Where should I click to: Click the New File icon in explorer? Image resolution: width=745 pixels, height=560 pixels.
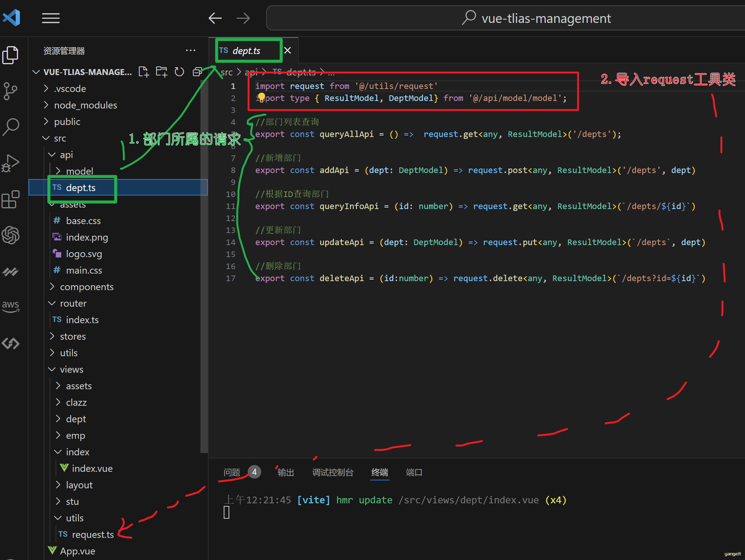[144, 71]
